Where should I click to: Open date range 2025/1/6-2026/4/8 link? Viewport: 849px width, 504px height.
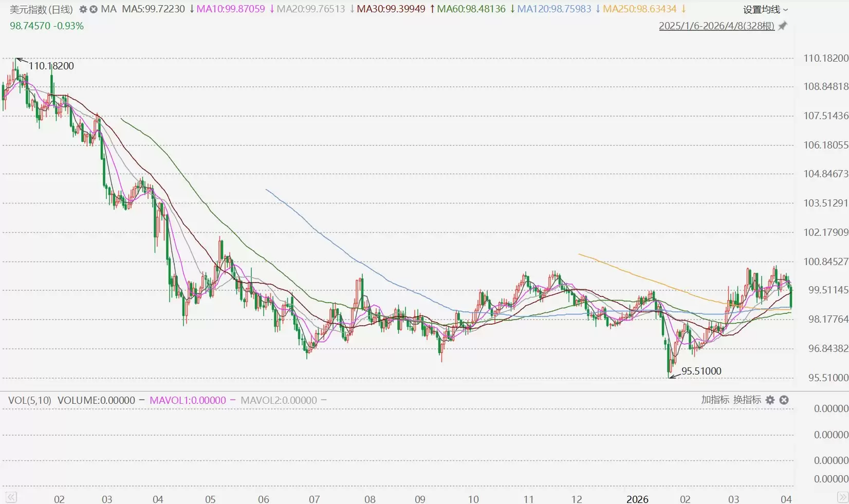pos(716,26)
